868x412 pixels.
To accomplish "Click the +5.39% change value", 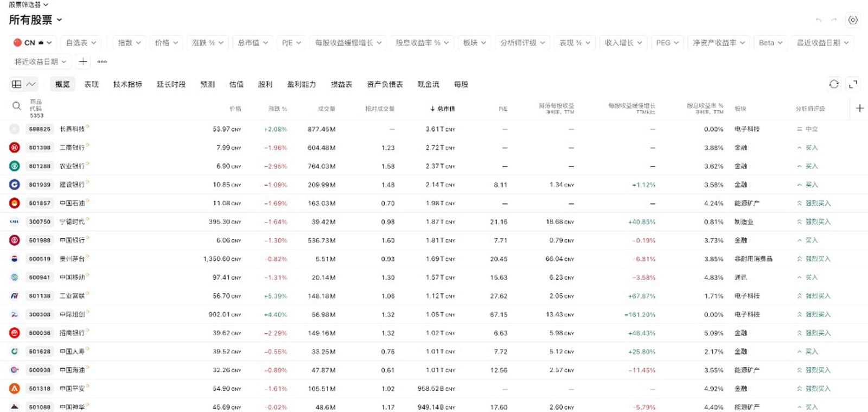I will coord(276,296).
